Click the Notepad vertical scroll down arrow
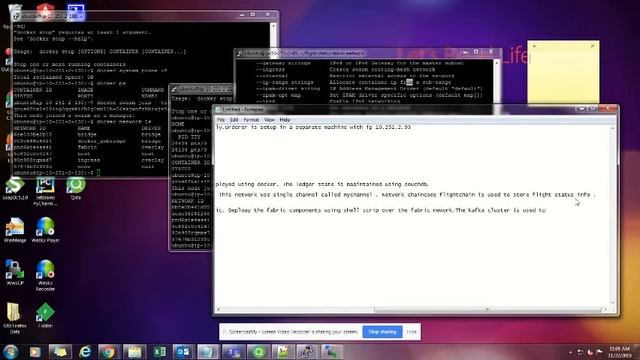Image resolution: width=640 pixels, height=360 pixels. [612, 302]
